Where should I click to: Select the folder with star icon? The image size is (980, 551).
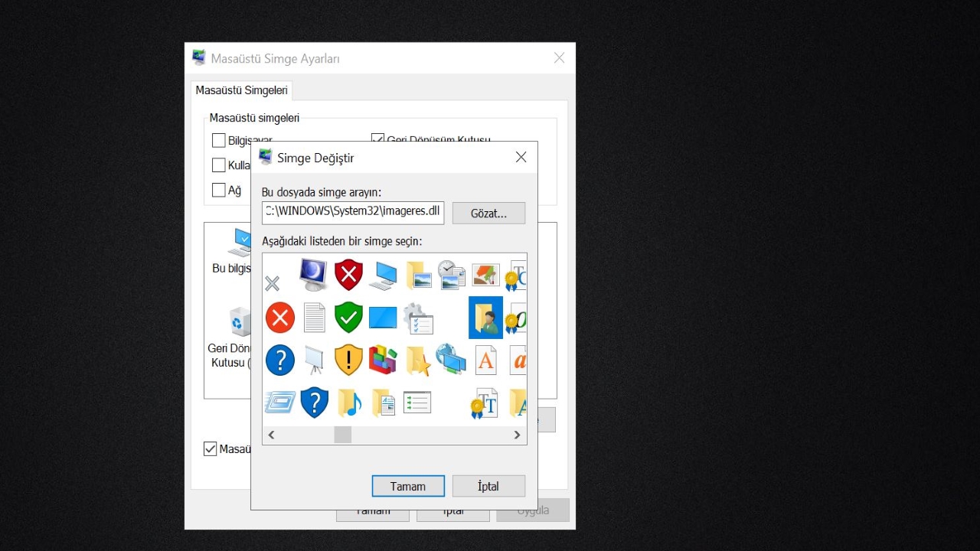click(x=418, y=360)
